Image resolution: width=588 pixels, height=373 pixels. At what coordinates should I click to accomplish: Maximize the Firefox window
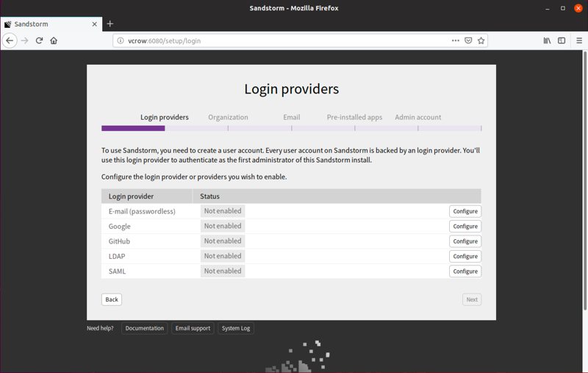[563, 8]
